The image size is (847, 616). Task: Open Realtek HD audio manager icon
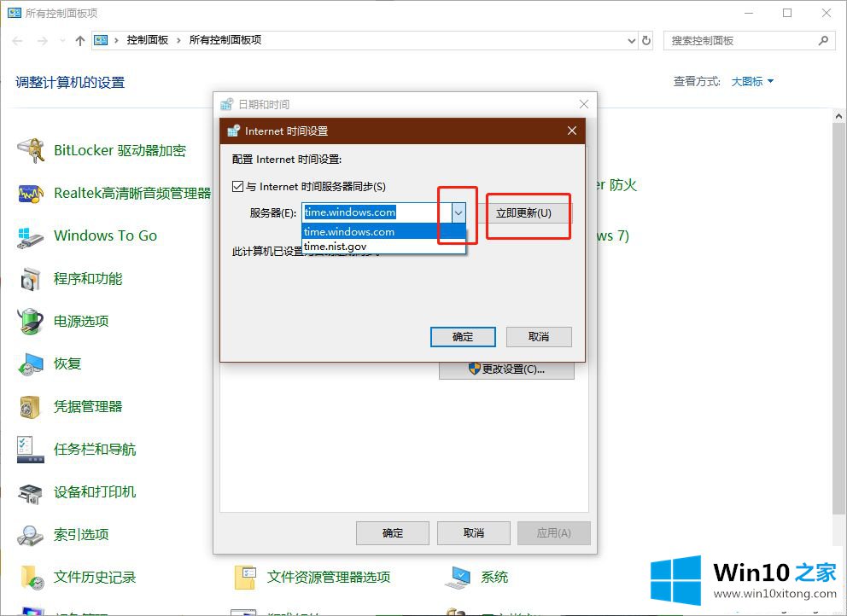click(x=31, y=194)
